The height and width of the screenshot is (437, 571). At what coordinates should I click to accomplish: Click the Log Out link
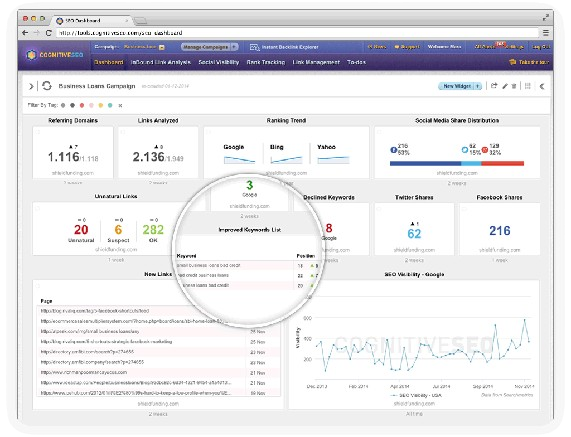coord(541,47)
